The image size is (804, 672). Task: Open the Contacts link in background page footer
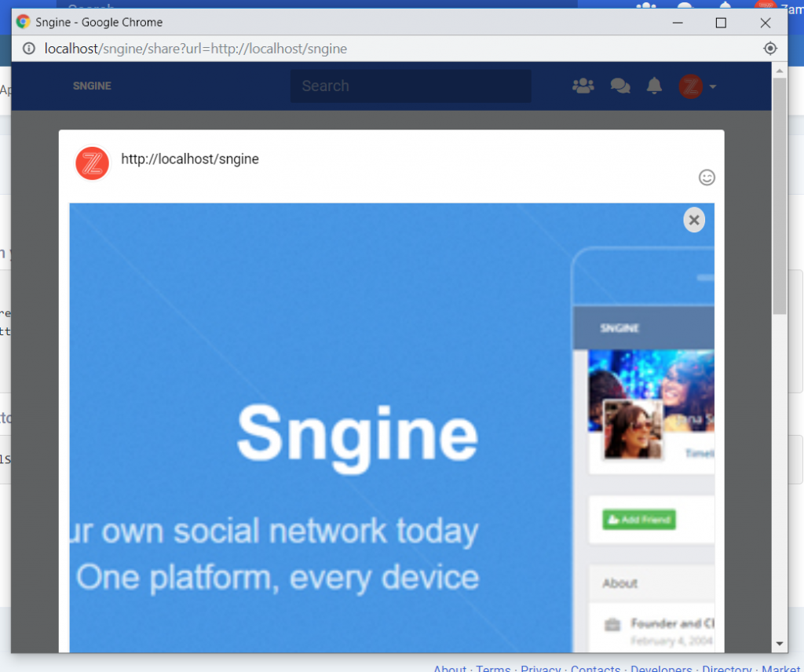tap(595, 668)
